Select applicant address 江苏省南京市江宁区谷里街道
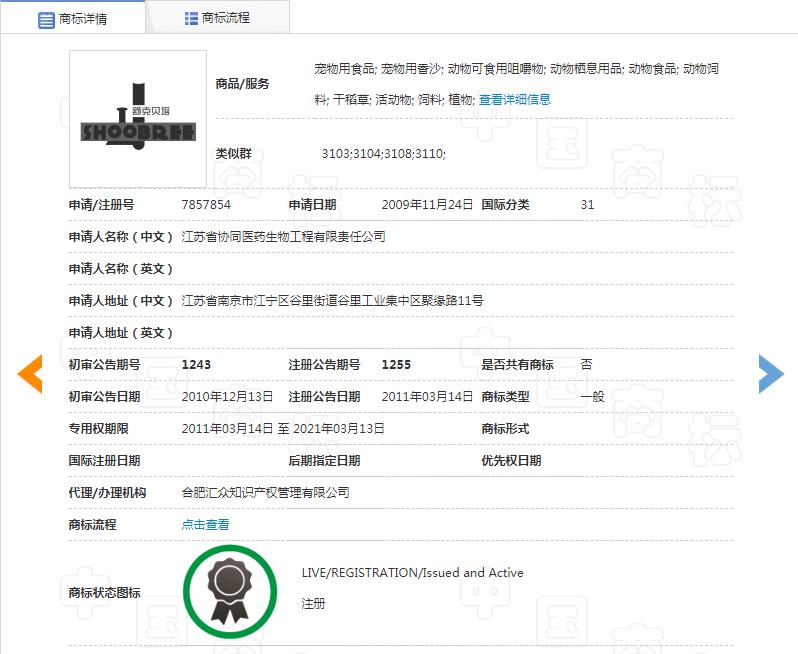Viewport: 798px width, 654px height. pyautogui.click(x=260, y=301)
